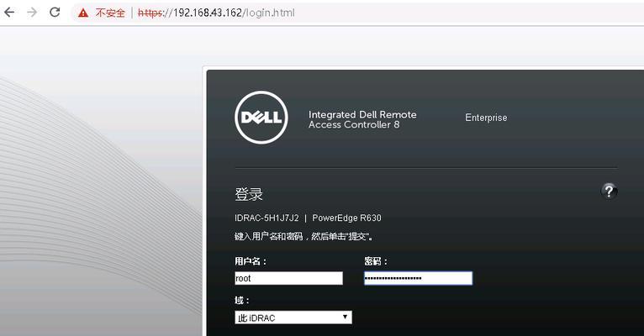Viewport: 644px width, 336px height.
Task: Click the 密码 label
Action: (x=376, y=261)
